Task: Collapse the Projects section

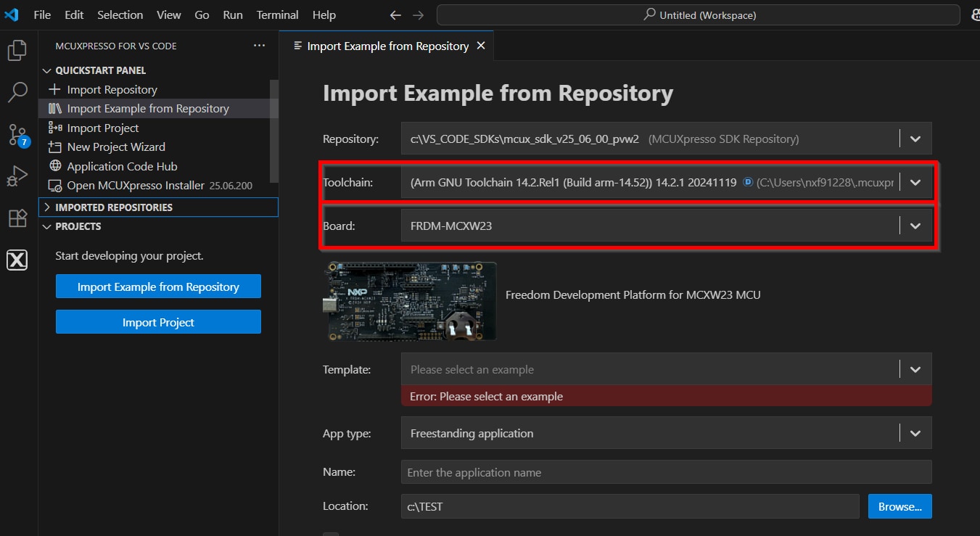Action: tap(78, 226)
